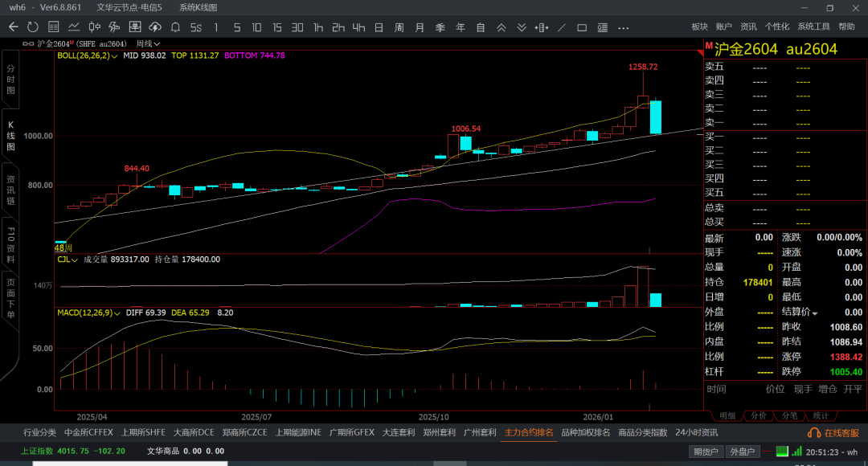This screenshot has height=466, width=868.
Task: Go back using the left arrow icon
Action: (14, 27)
